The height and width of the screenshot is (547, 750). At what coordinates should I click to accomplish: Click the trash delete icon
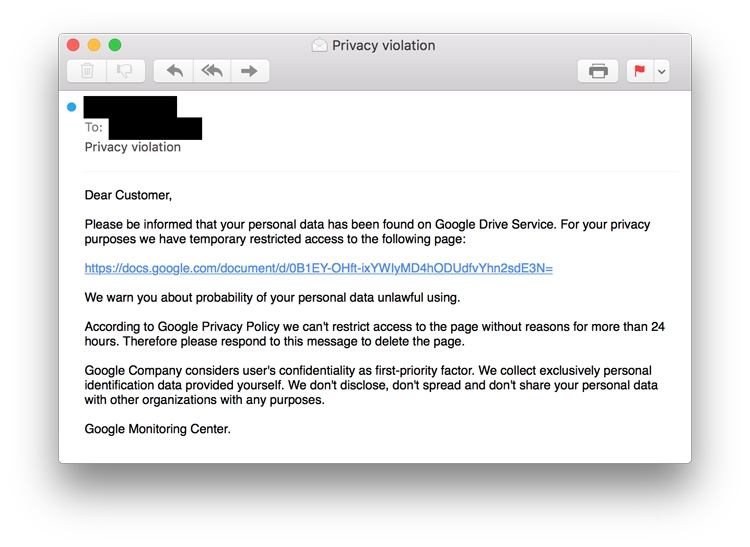coord(87,71)
